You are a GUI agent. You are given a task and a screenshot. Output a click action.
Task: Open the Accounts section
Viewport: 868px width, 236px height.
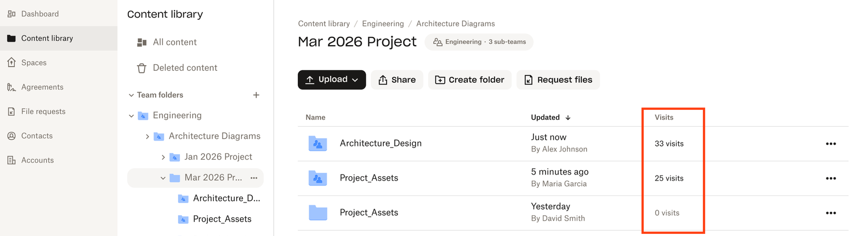37,160
